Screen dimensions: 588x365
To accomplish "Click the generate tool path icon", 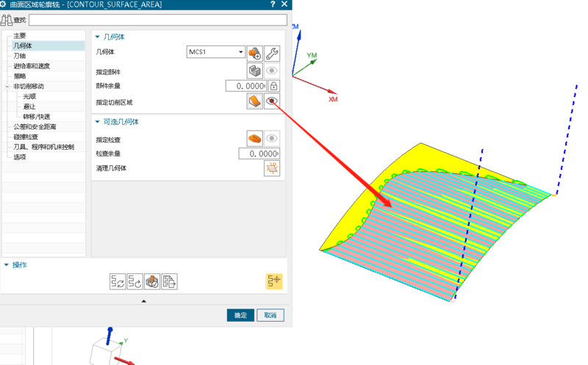I will tap(118, 281).
